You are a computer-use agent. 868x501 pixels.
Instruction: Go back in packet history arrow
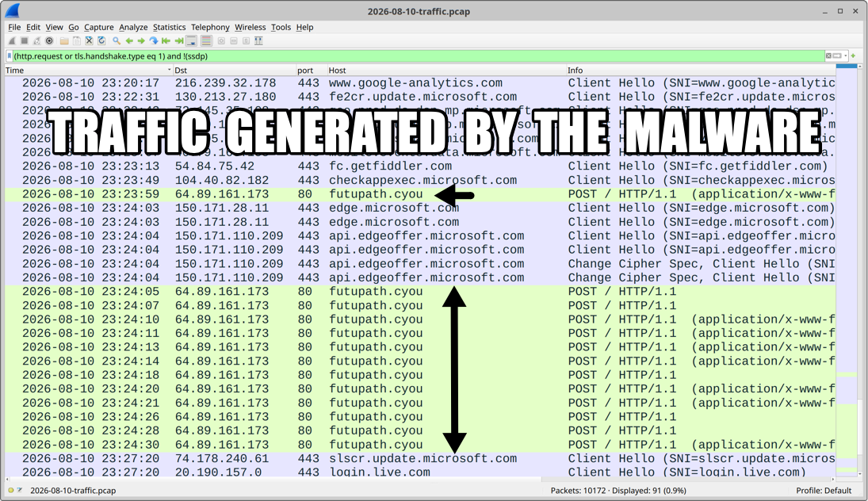129,41
